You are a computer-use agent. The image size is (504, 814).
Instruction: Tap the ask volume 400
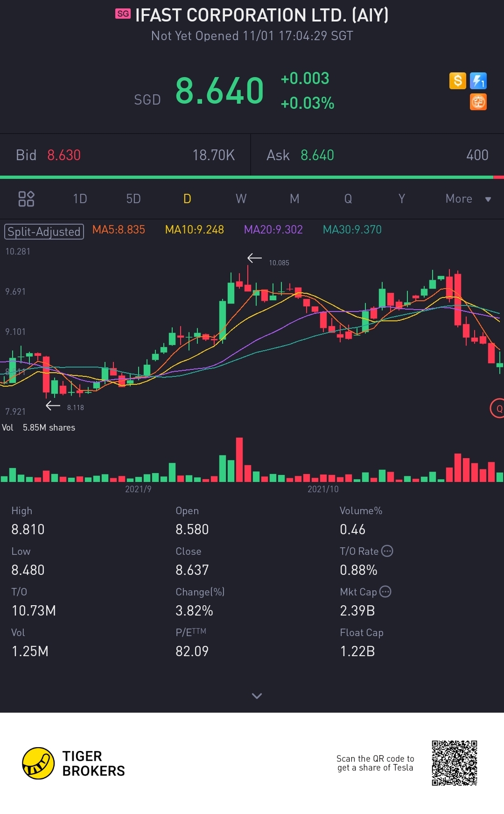coord(477,155)
